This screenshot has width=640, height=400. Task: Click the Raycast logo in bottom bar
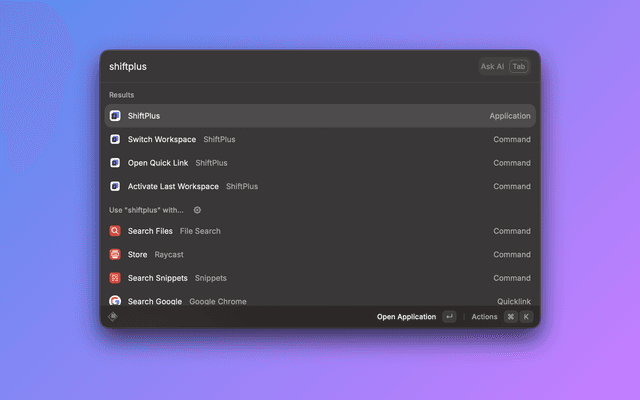pos(113,316)
